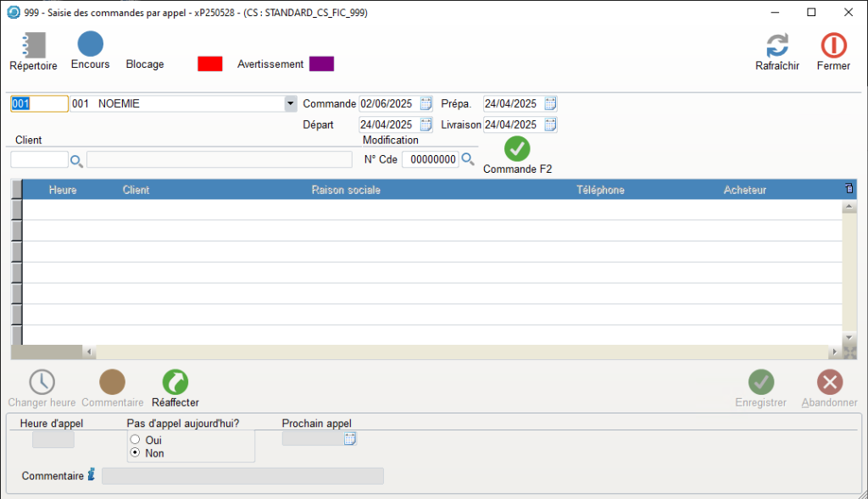Image resolution: width=868 pixels, height=499 pixels.
Task: Validate with the green Commande F2 checkmark
Action: coord(517,148)
